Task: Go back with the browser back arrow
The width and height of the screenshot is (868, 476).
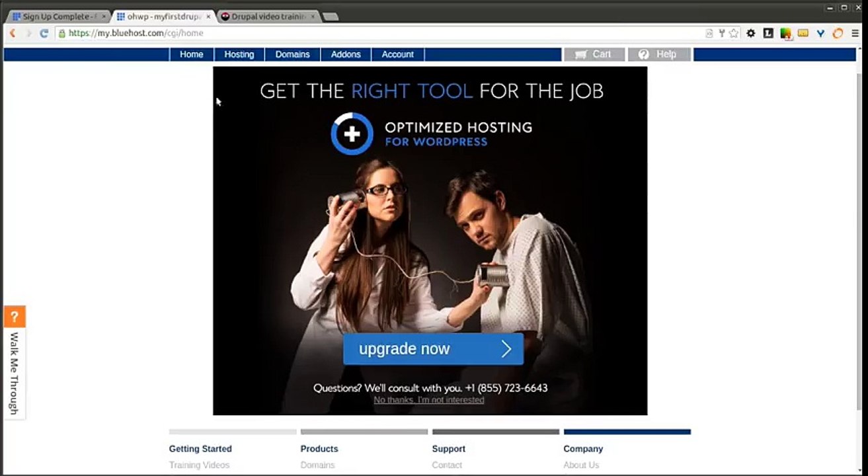Action: coord(13,33)
